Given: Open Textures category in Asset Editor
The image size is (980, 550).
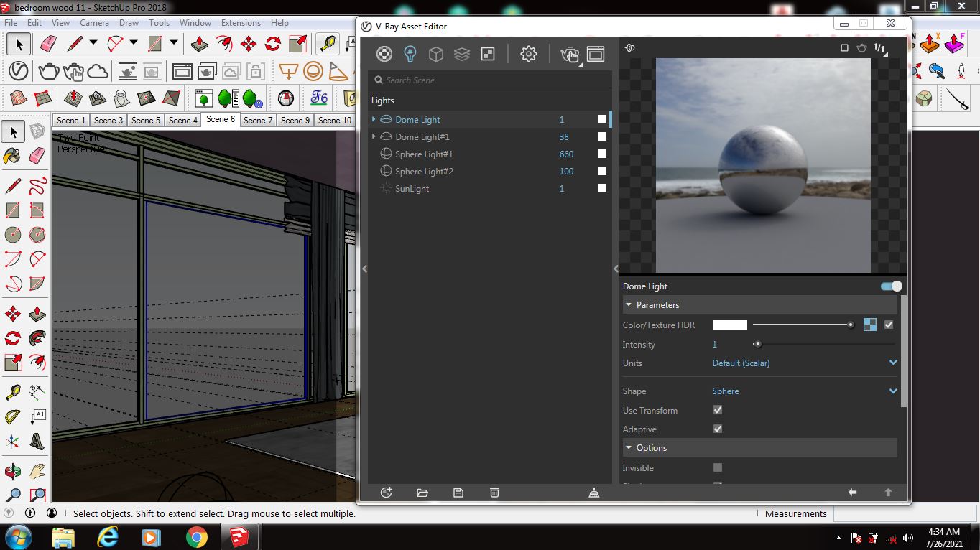Looking at the screenshot, I should (x=488, y=54).
